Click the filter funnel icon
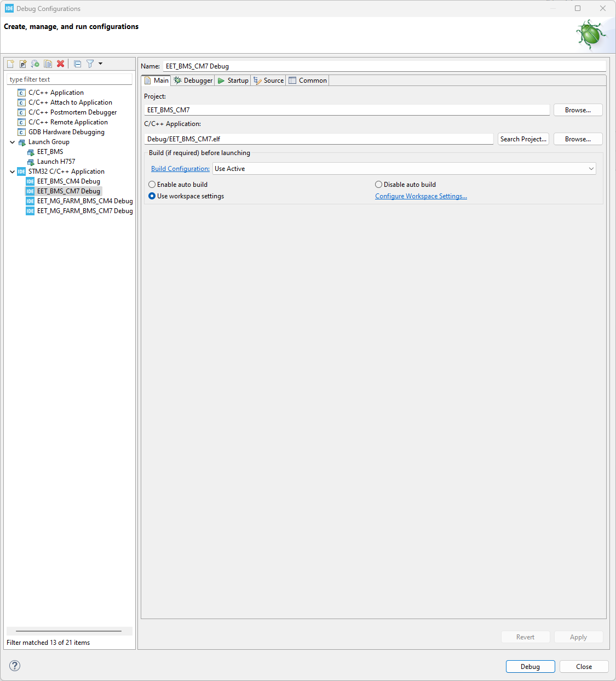Viewport: 616px width, 681px height. [90, 64]
